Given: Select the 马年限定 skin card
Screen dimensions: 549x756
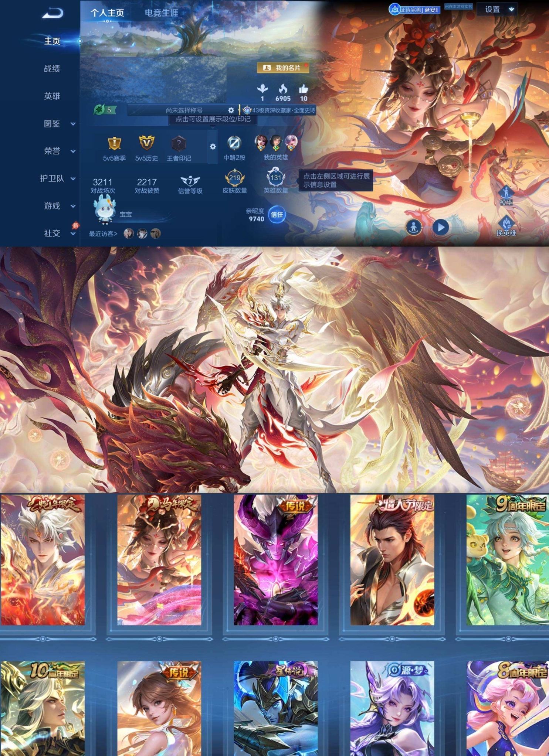Looking at the screenshot, I should 159,560.
